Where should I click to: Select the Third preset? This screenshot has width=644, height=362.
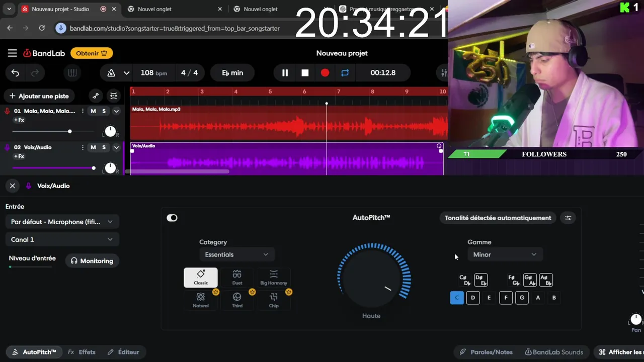point(237,300)
